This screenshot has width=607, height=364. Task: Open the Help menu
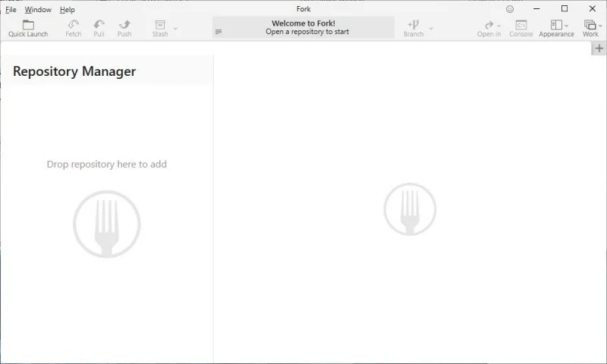[68, 10]
